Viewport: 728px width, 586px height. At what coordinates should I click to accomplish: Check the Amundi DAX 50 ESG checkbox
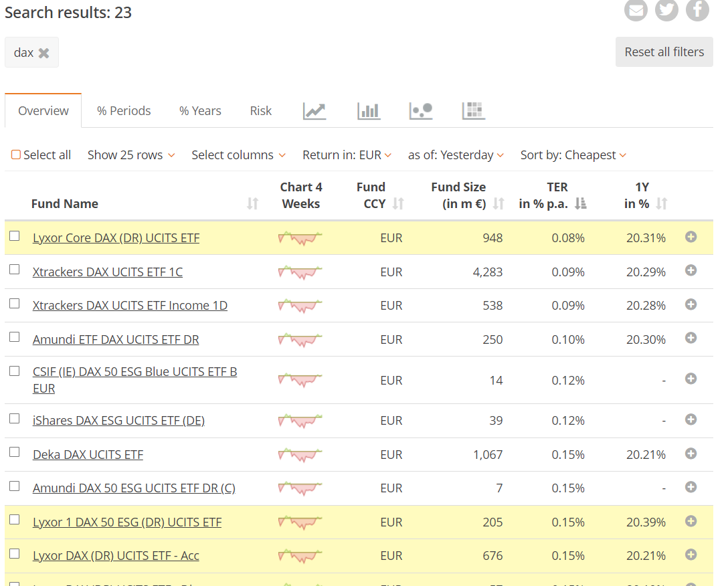pos(15,486)
